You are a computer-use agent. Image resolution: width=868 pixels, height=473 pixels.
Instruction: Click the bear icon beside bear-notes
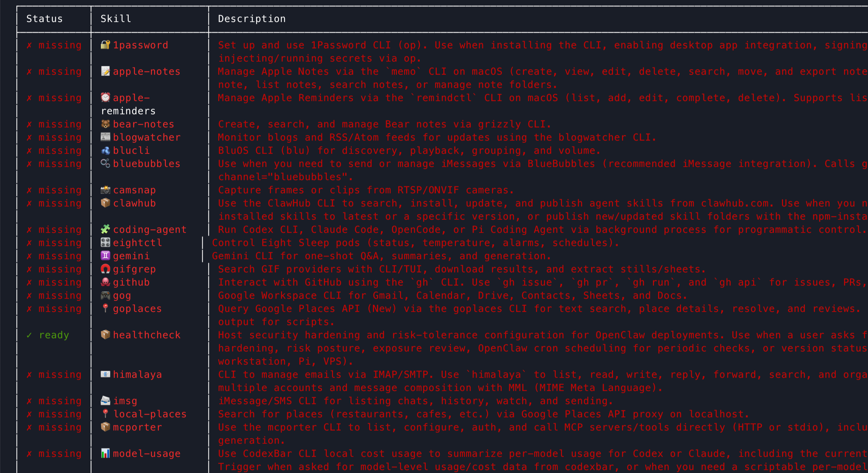(x=105, y=124)
